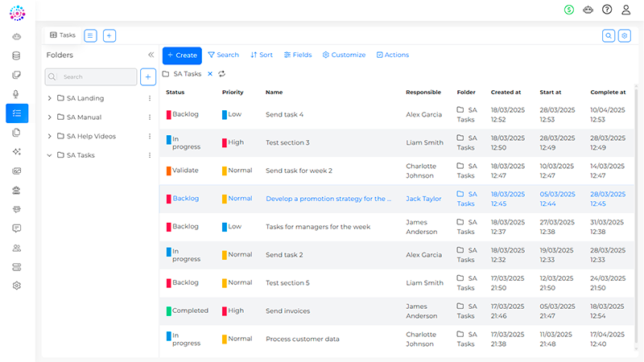Open 'Tasks for managers for the week'
This screenshot has width=644, height=362.
(x=318, y=227)
